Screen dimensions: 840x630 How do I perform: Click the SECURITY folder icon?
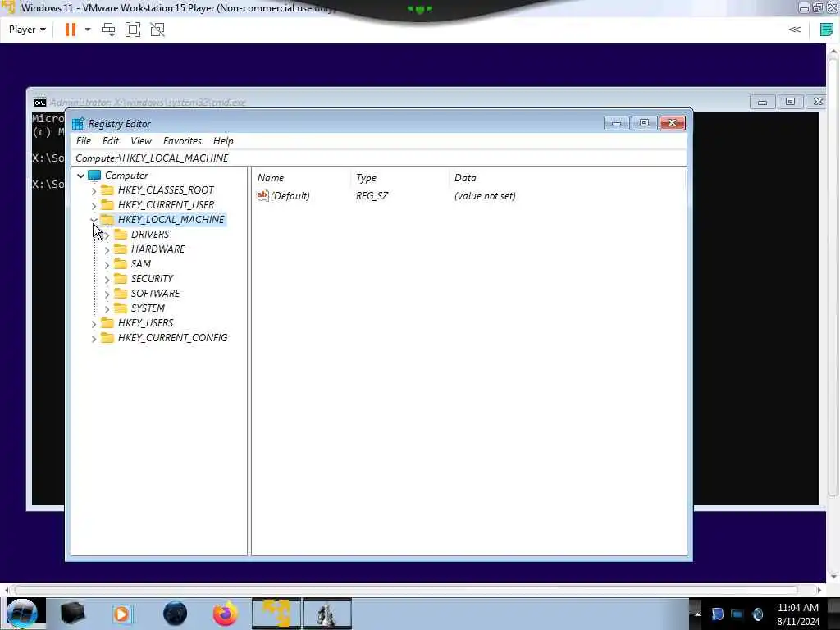[121, 279]
